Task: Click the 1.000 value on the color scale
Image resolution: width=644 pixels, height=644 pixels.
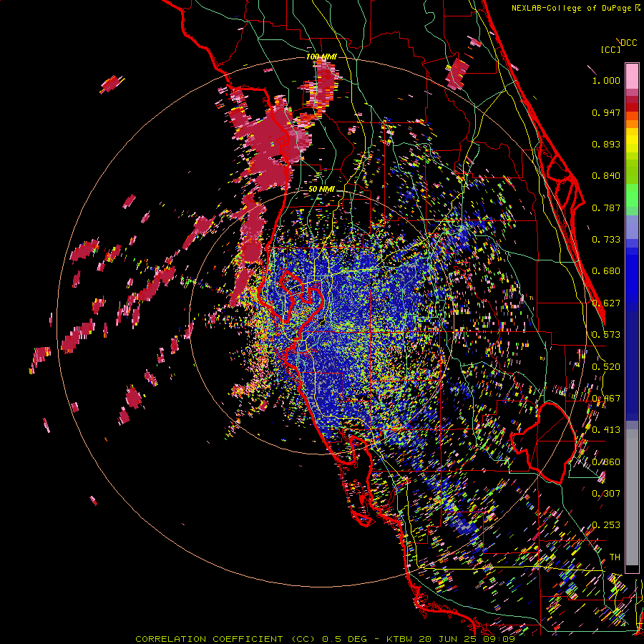Action: coord(606,80)
